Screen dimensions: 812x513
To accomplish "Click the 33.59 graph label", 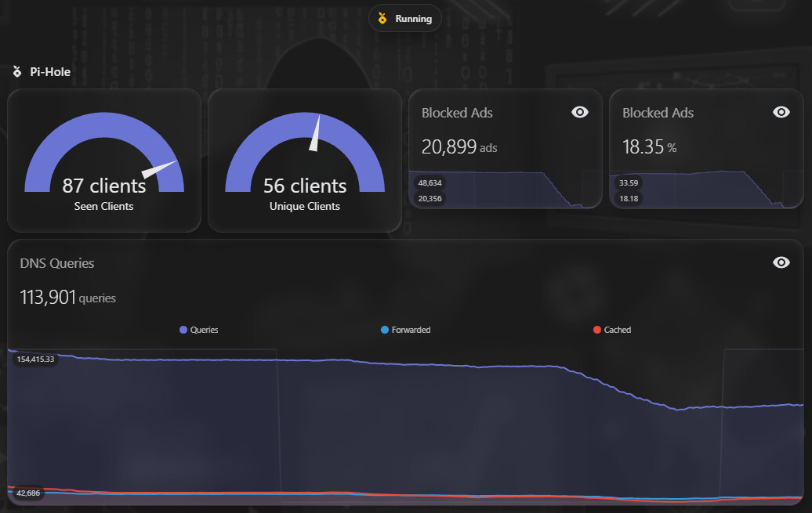I will [x=629, y=182].
